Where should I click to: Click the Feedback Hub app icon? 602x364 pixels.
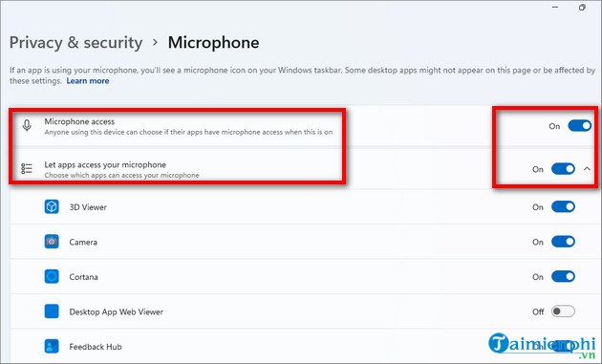pyautogui.click(x=52, y=347)
